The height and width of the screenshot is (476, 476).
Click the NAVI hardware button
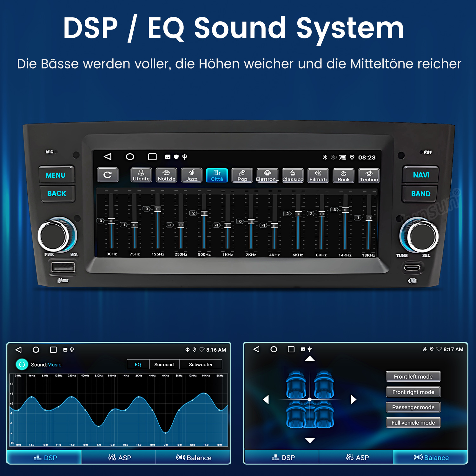[421, 175]
